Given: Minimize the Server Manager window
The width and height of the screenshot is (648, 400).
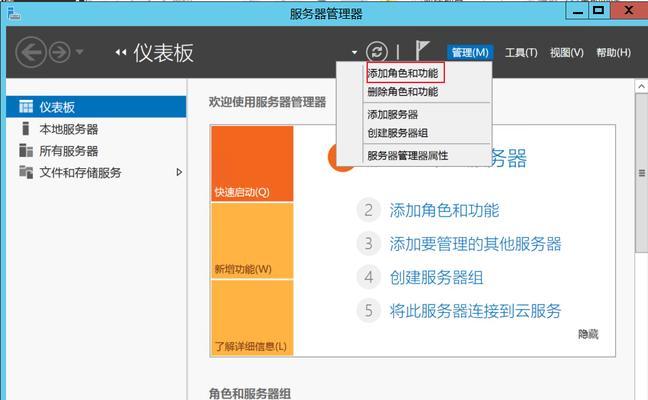Looking at the screenshot, I should click(577, 11).
